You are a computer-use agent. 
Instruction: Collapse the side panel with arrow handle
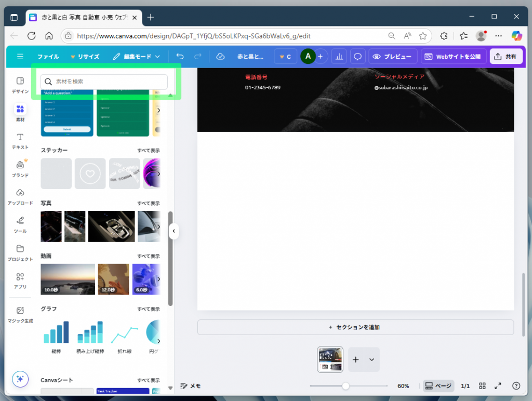174,231
